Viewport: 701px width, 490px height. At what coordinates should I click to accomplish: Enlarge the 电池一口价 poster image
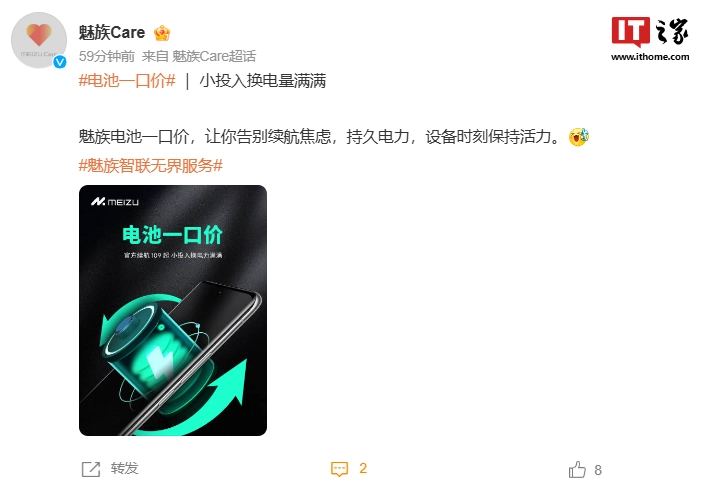[173, 310]
